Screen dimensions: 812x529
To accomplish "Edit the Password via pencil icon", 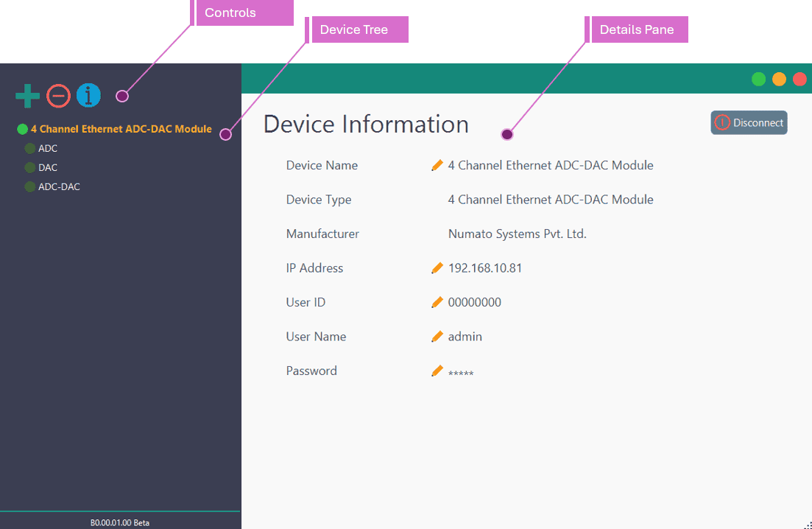I will 437,371.
